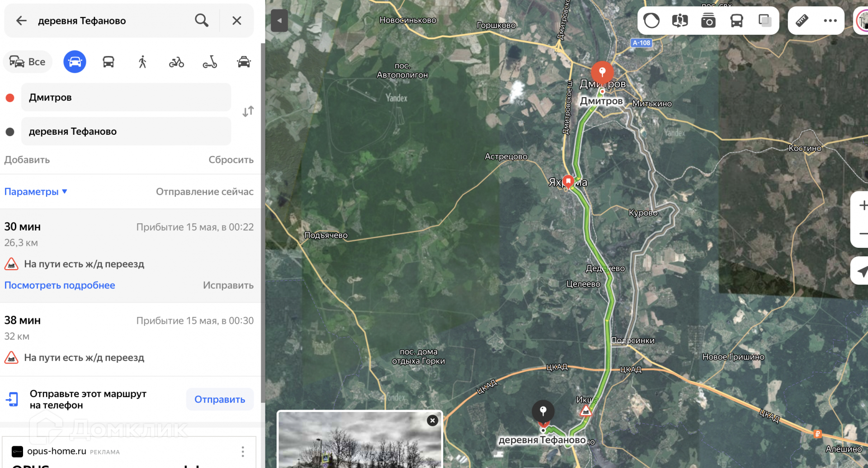
Task: Click the 'Митькино' map label
Action: pyautogui.click(x=652, y=104)
